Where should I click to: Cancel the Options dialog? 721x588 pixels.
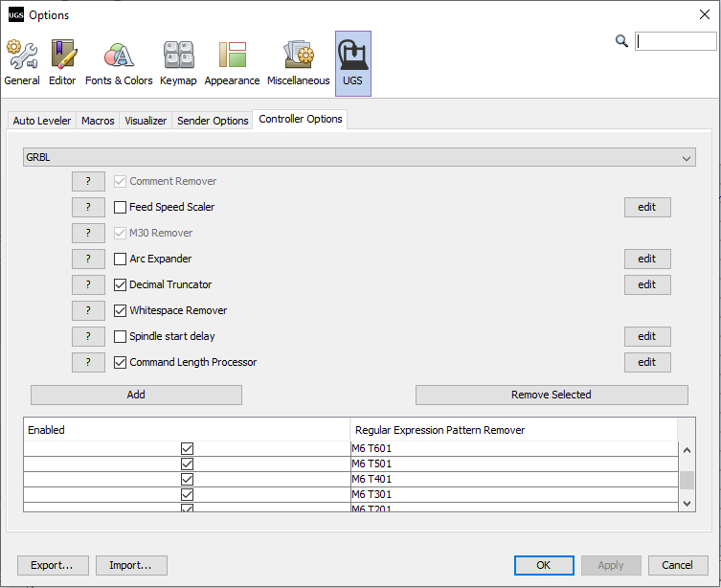[678, 565]
